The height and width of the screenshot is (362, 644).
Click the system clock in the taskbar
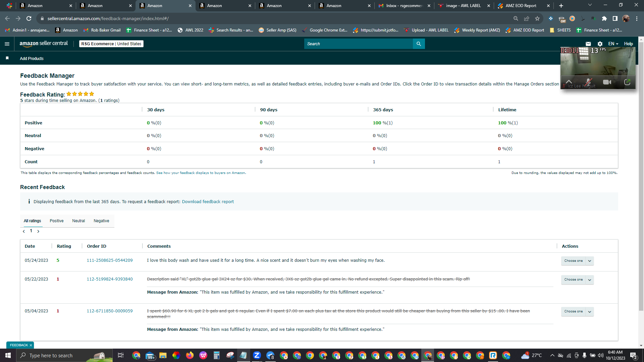615,355
